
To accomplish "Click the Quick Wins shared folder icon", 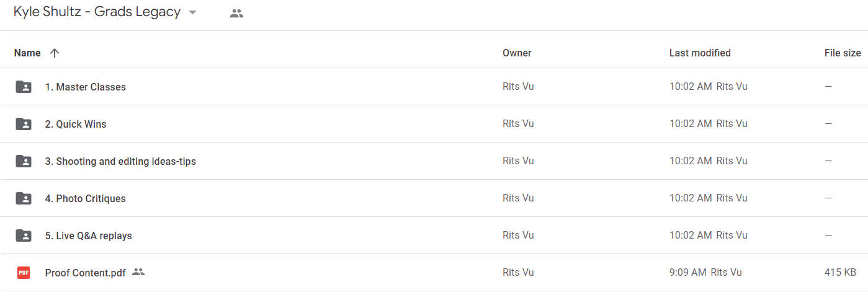I will click(24, 124).
